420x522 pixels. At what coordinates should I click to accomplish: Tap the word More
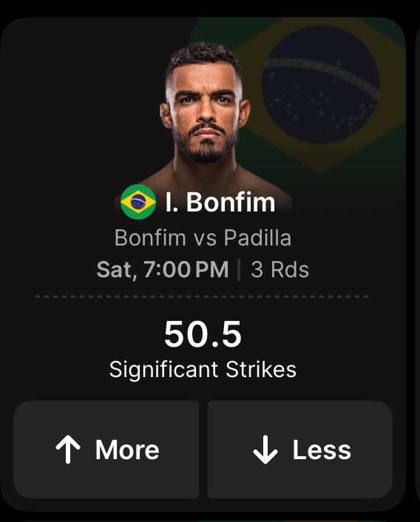[x=127, y=450]
